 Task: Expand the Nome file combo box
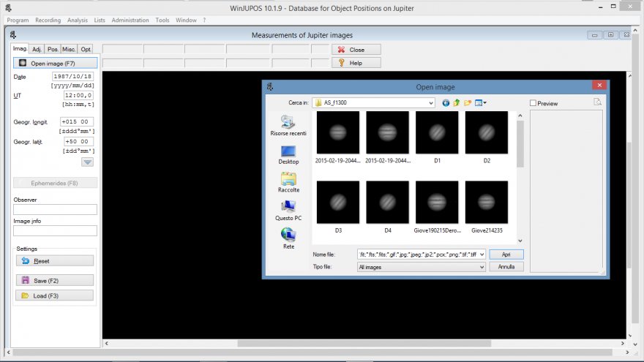coord(482,254)
